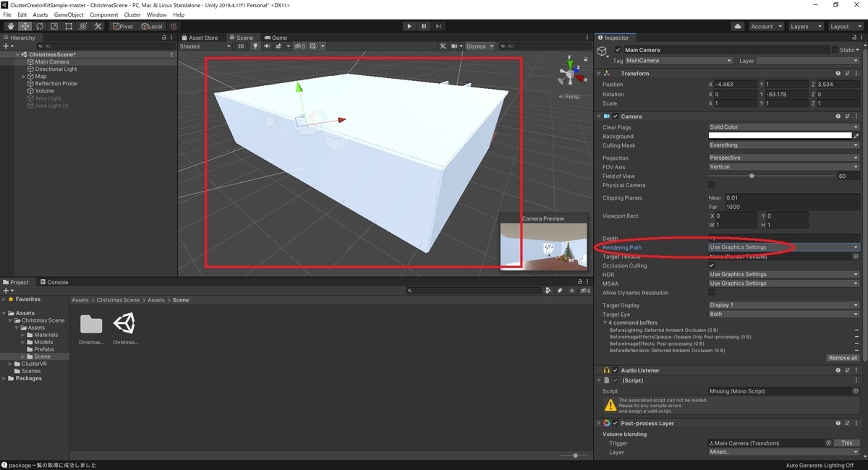Toggle grid snapping icon in toolbar
This screenshot has width=868, height=470.
[x=174, y=26]
